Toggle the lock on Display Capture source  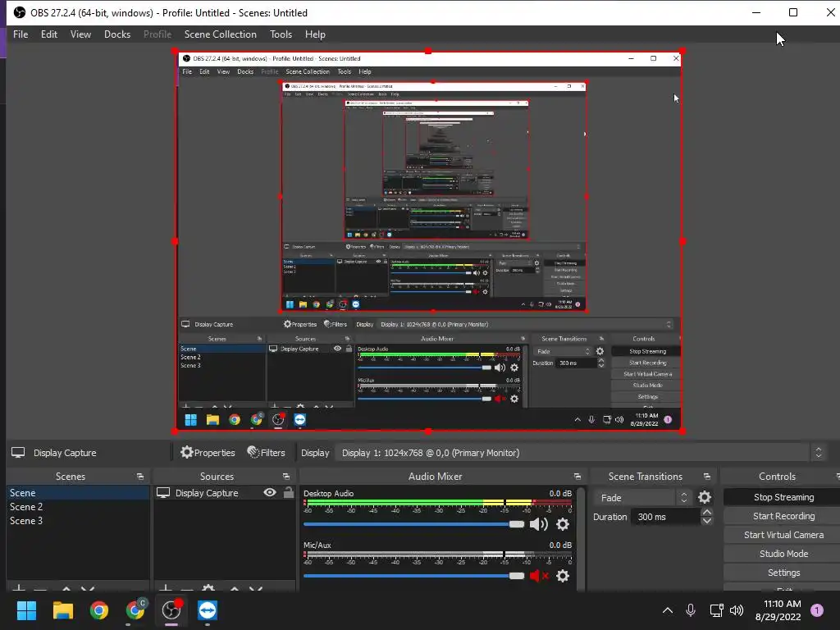(288, 492)
